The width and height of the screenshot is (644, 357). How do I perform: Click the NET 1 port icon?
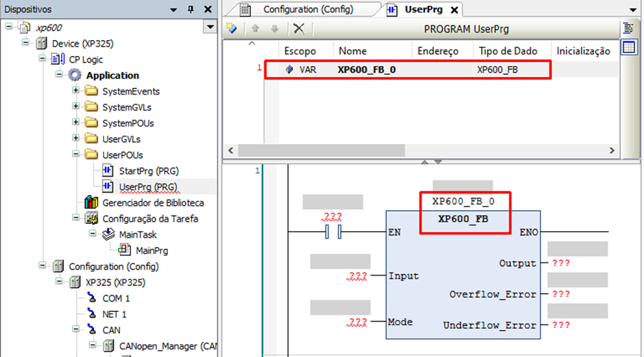[92, 313]
